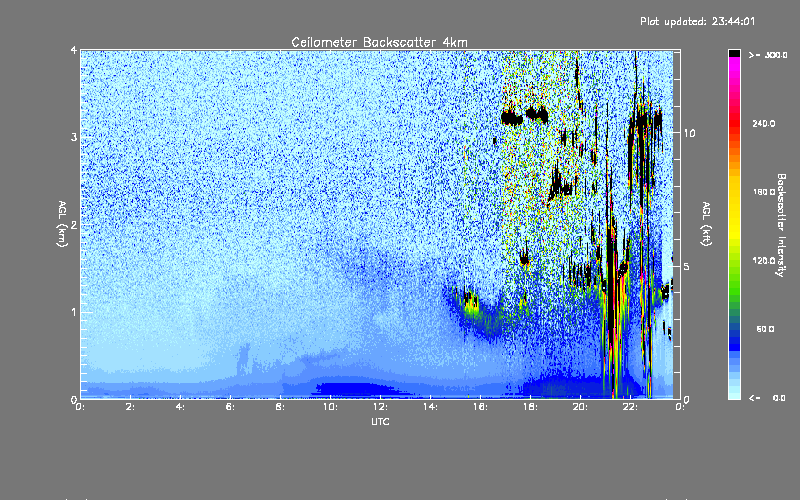Image resolution: width=800 pixels, height=500 pixels.
Task: Click the '4:' UTC tick label
Action: 181,407
